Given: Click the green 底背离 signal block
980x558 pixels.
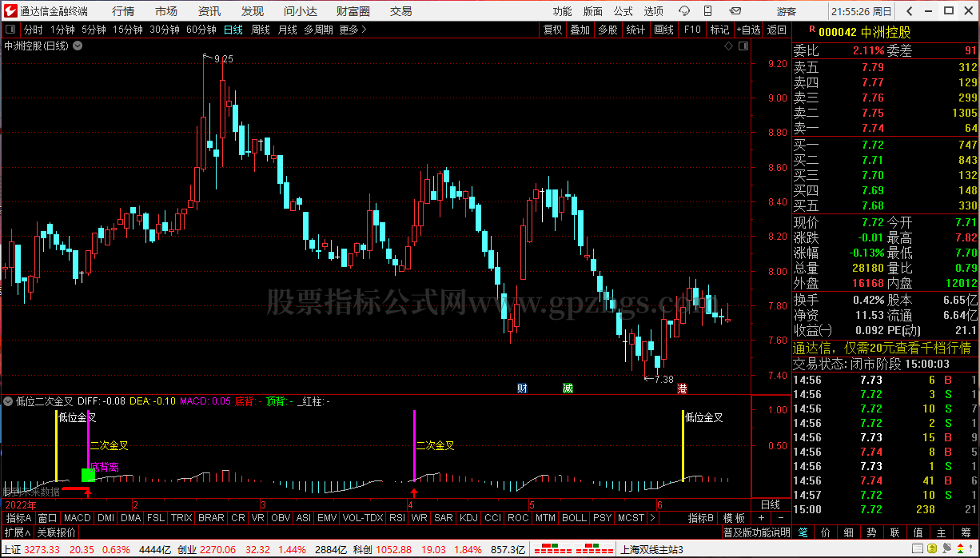Looking at the screenshot, I should tap(88, 475).
